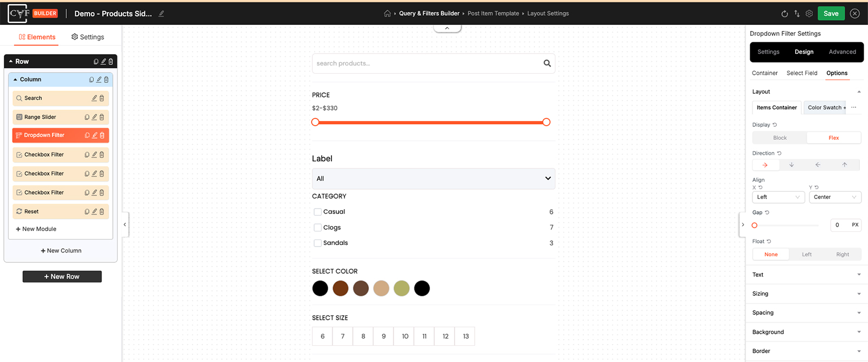The height and width of the screenshot is (362, 868).
Task: Open the All dropdown under Label
Action: (x=433, y=178)
